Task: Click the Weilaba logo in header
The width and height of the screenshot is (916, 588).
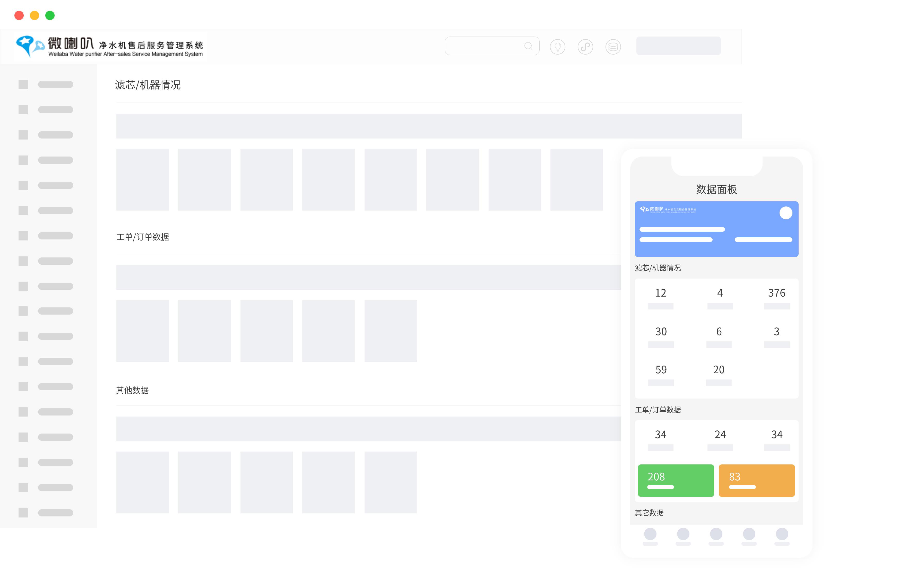Action: click(x=110, y=47)
